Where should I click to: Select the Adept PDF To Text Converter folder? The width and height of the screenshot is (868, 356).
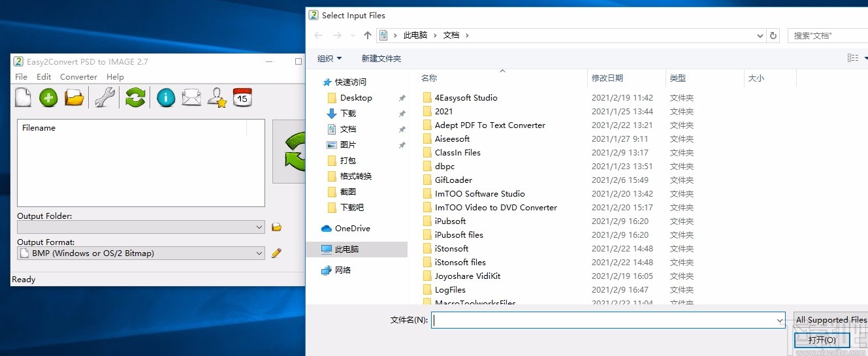490,125
